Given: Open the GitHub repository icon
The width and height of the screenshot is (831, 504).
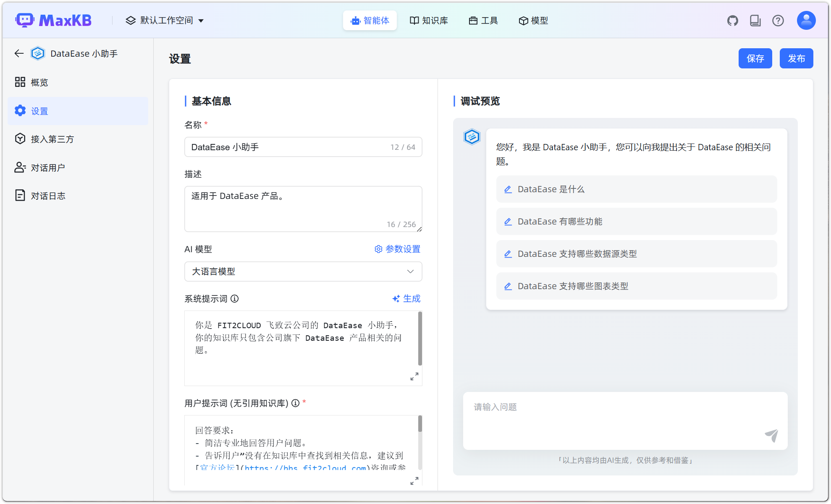Looking at the screenshot, I should (x=732, y=20).
